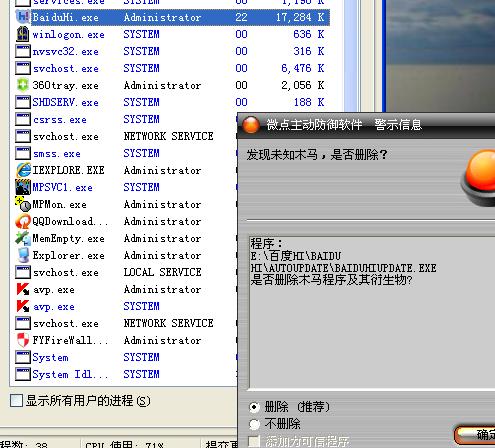Choose the 不删除 radio option
495x448 pixels.
[x=254, y=424]
